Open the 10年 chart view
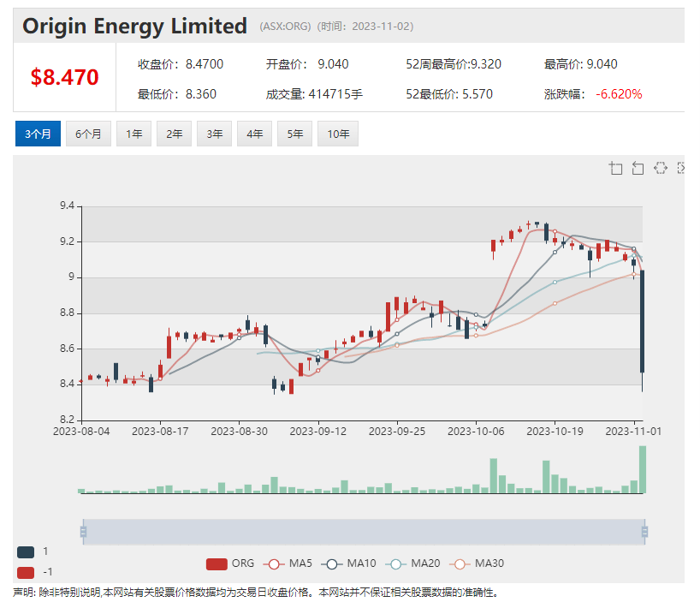Screen dimensions: 700x608 [x=338, y=134]
